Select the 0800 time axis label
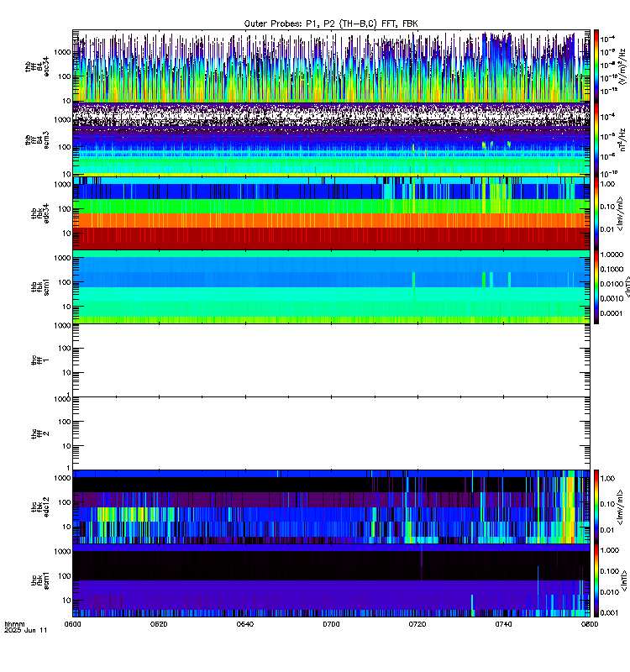 [590, 624]
